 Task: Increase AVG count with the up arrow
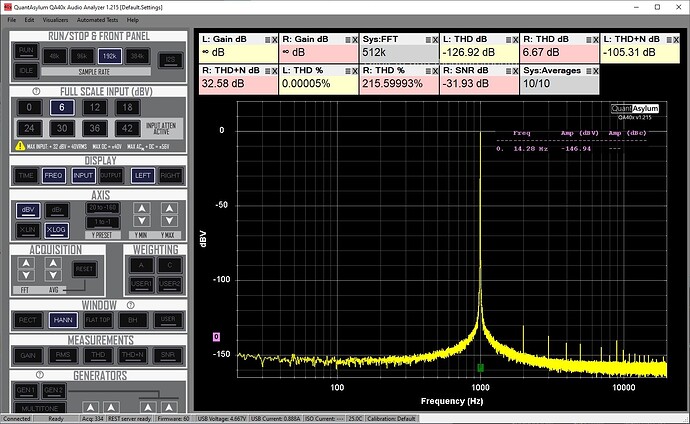(53, 263)
